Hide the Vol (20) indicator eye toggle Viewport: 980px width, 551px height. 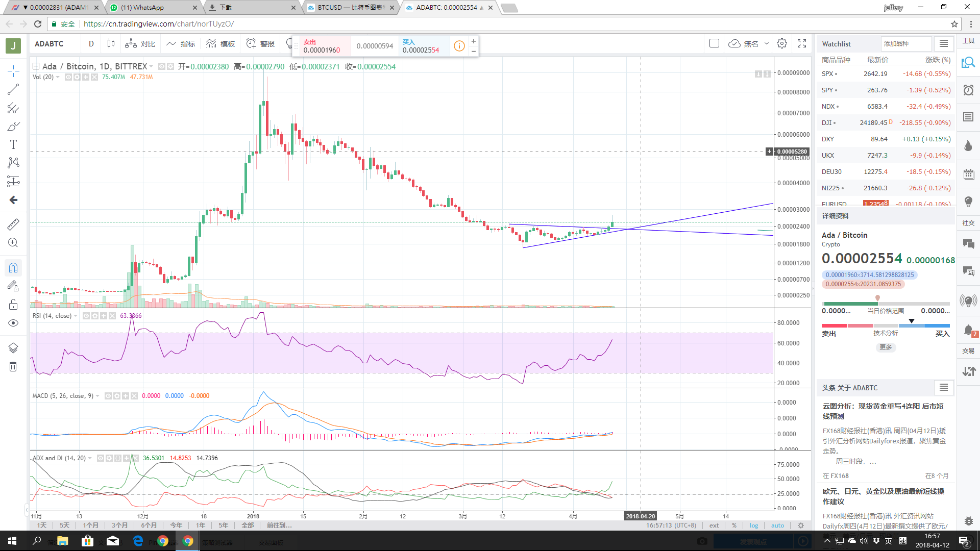68,77
